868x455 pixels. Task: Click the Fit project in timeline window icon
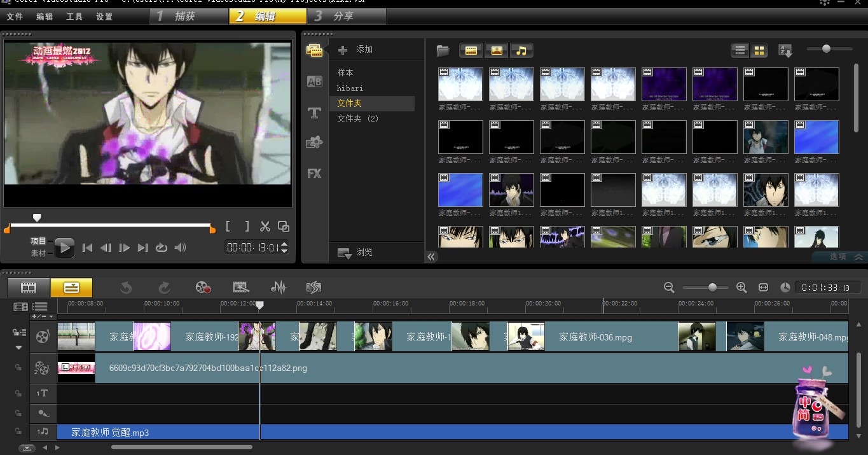click(x=763, y=288)
